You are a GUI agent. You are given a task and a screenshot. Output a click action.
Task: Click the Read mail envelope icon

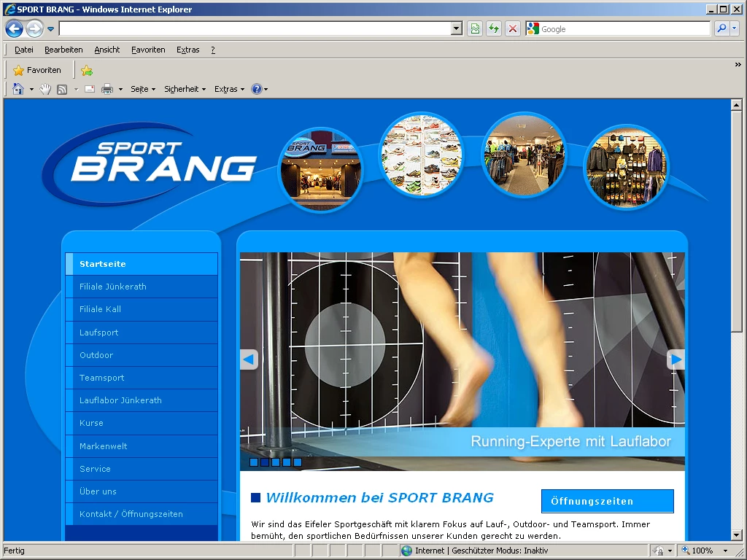pyautogui.click(x=90, y=89)
